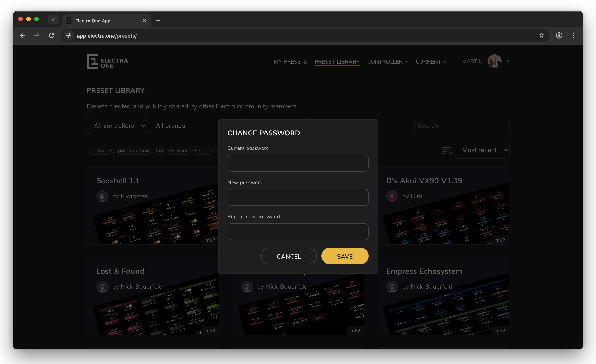Click the Electra One logo
Screen dimensions: 596x364
[x=107, y=61]
